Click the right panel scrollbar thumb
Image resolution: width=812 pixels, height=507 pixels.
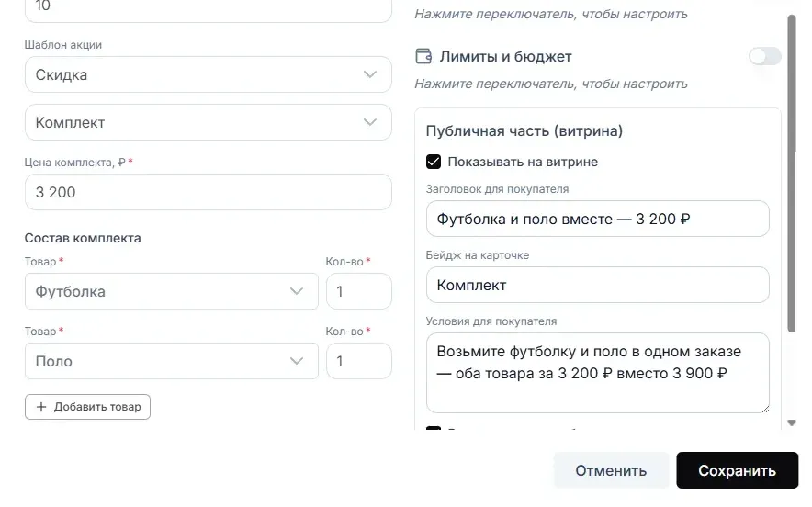(791, 174)
